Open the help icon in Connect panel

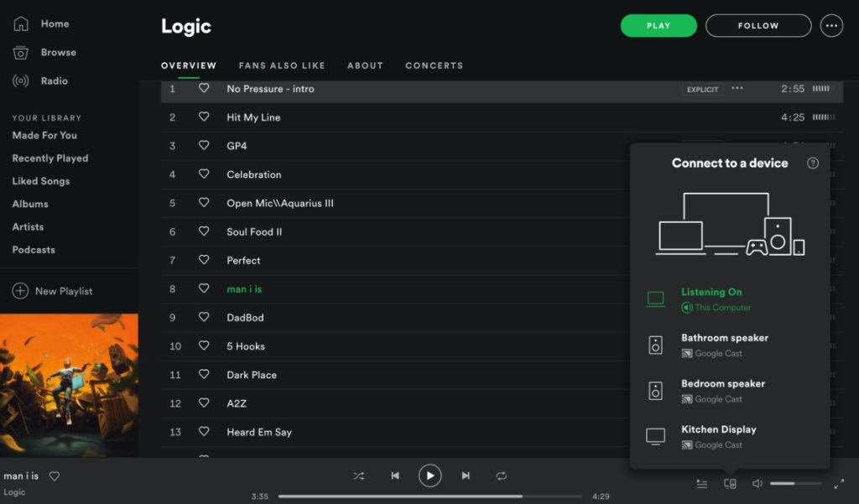pyautogui.click(x=812, y=163)
